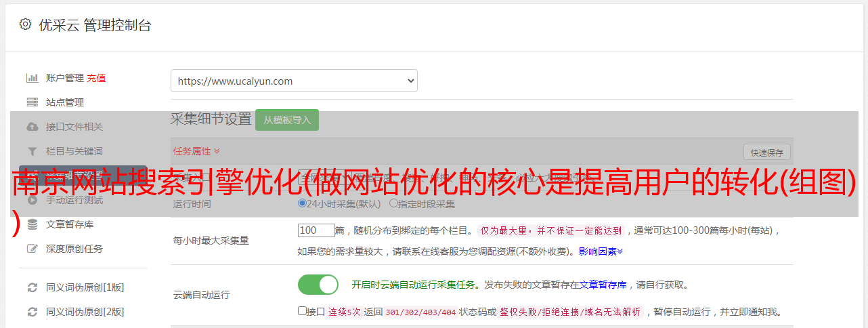Open 深度原创任务 in the sidebar

click(x=74, y=249)
